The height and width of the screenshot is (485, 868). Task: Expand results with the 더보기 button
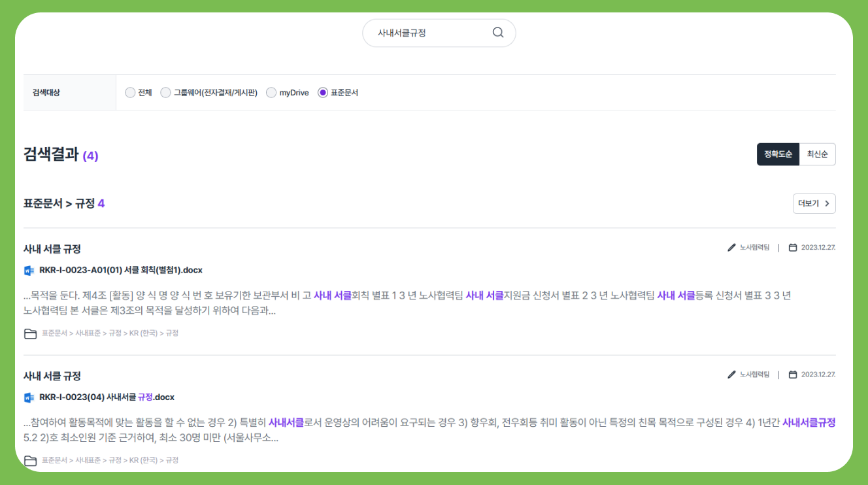click(x=814, y=203)
